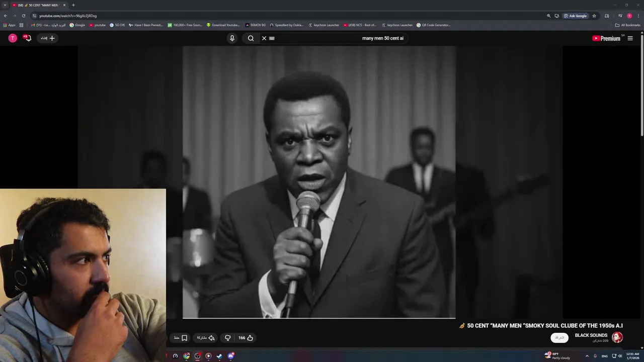Open Chrome three-dot menu

[x=638, y=16]
